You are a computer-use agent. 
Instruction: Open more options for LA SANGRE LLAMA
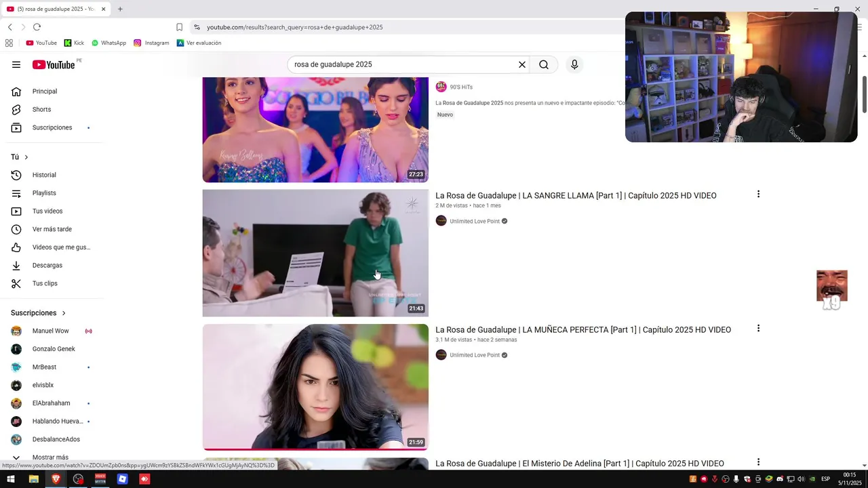click(x=758, y=195)
